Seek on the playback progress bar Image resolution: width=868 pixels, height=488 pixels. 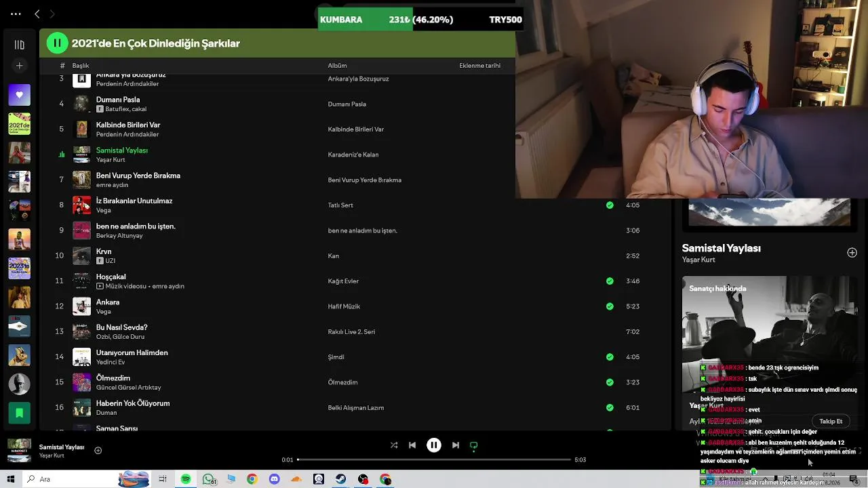pyautogui.click(x=434, y=460)
